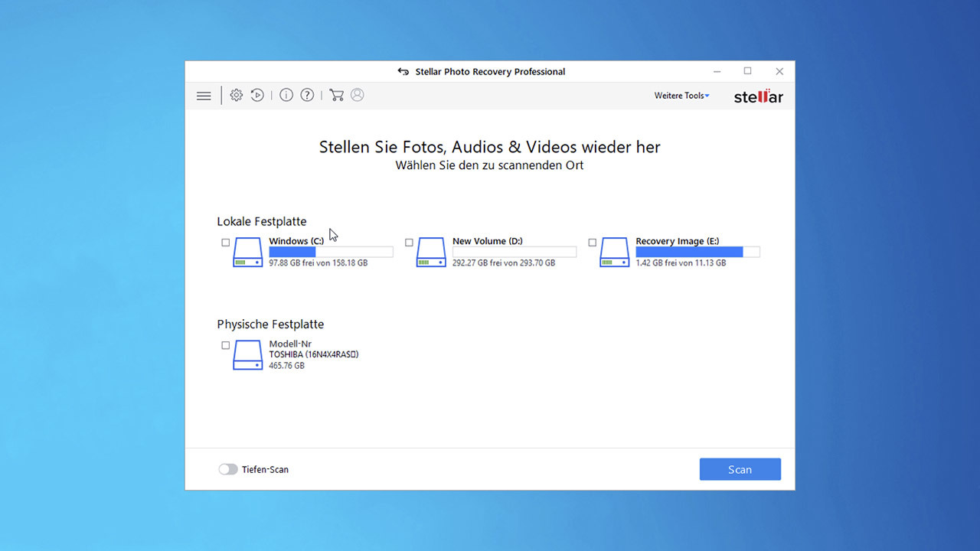The width and height of the screenshot is (980, 551).
Task: Open settings gear icon
Action: 237,95
